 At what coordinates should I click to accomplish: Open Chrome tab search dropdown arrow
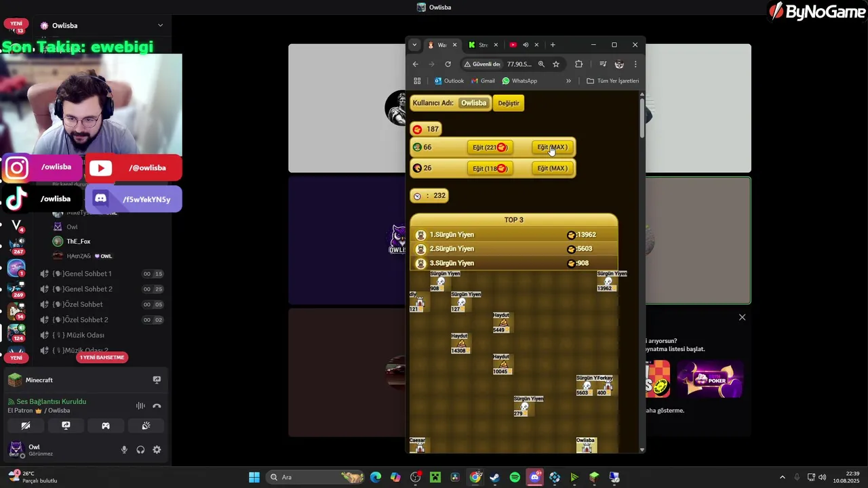click(x=414, y=45)
